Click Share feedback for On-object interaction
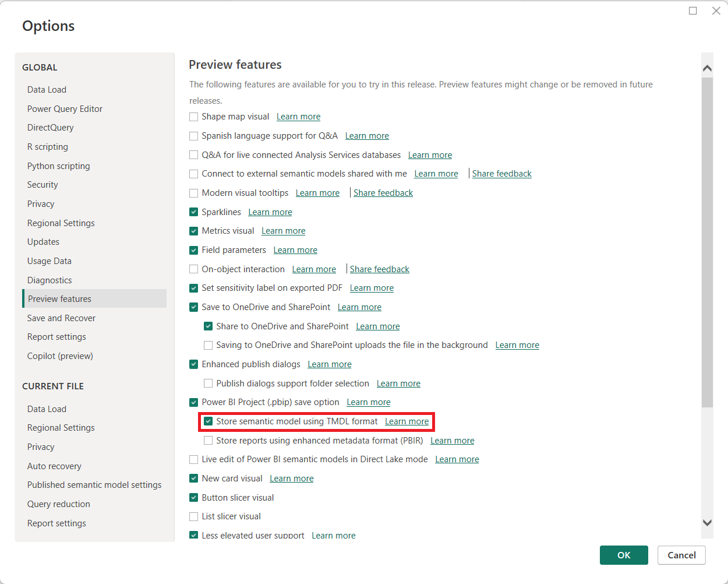The height and width of the screenshot is (584, 728). tap(380, 269)
